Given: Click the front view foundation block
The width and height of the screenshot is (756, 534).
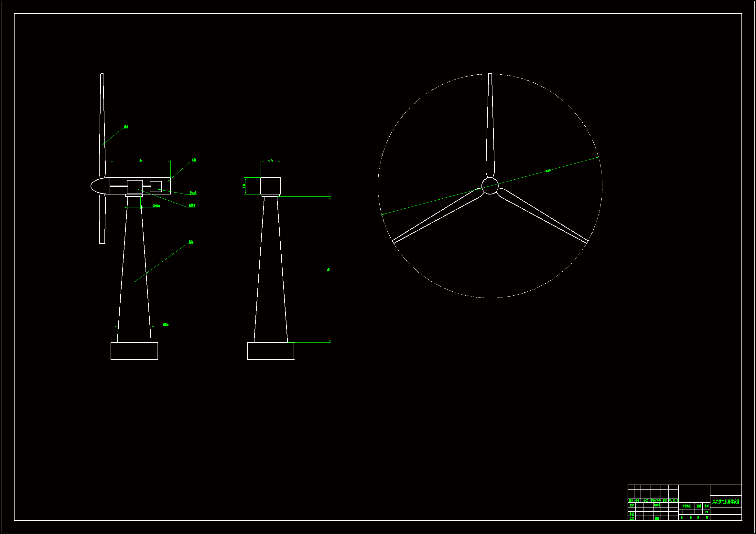Looking at the screenshot, I should point(271,351).
